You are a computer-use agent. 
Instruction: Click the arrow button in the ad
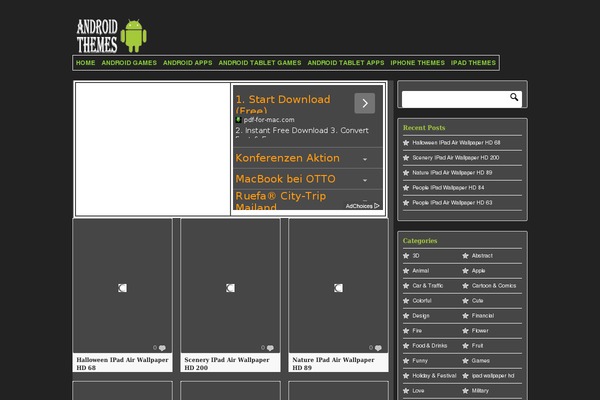pyautogui.click(x=365, y=103)
